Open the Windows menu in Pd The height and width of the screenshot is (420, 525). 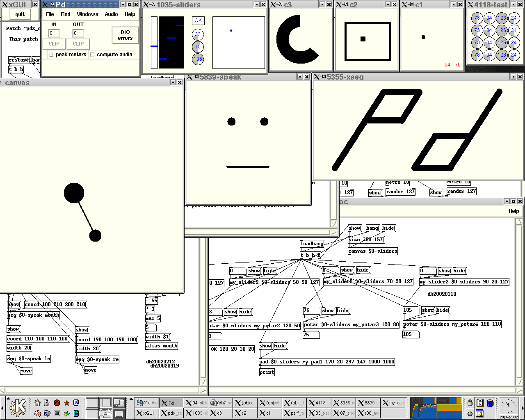[x=87, y=14]
